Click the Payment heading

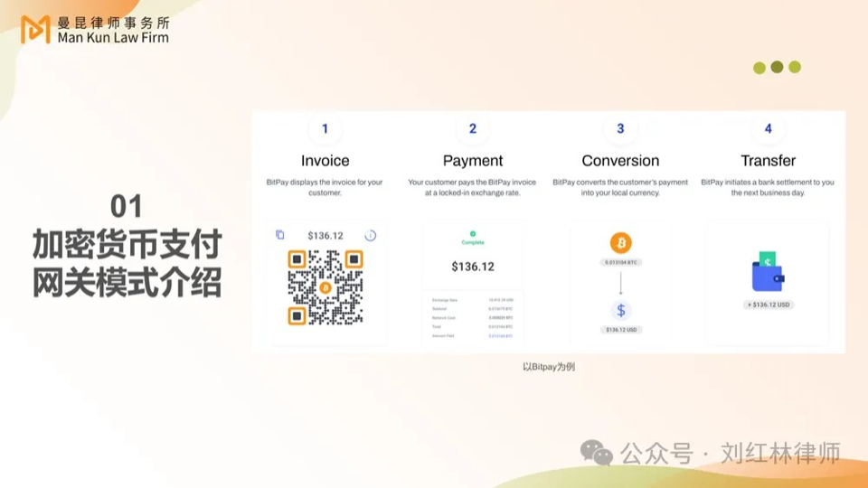coord(473,161)
